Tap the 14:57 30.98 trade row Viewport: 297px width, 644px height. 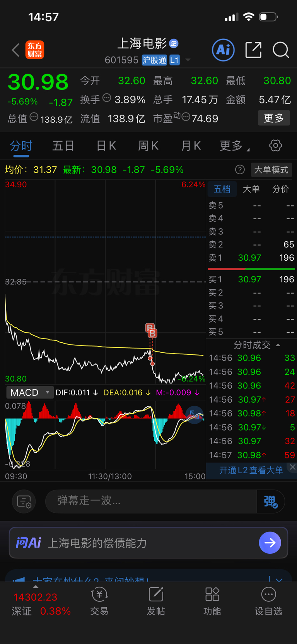click(x=252, y=455)
